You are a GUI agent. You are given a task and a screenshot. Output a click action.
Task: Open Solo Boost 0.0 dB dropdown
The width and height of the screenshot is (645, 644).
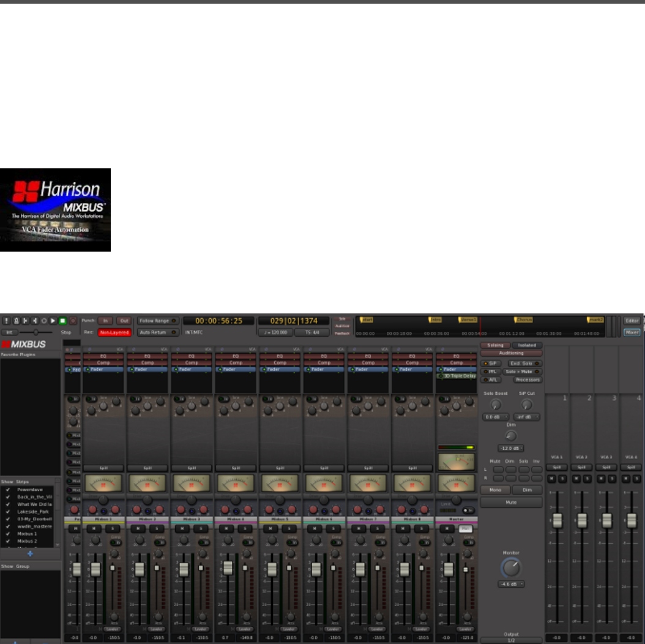tap(495, 417)
